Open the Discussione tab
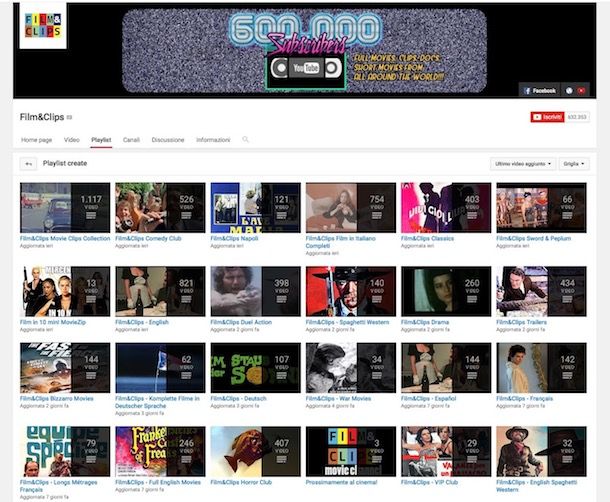The image size is (610, 502). pyautogui.click(x=168, y=140)
